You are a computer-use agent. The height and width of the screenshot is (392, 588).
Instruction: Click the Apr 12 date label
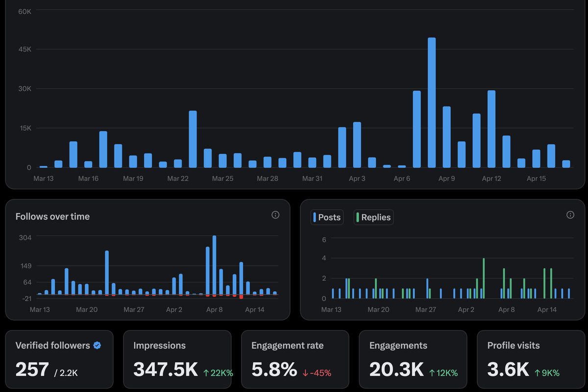491,178
